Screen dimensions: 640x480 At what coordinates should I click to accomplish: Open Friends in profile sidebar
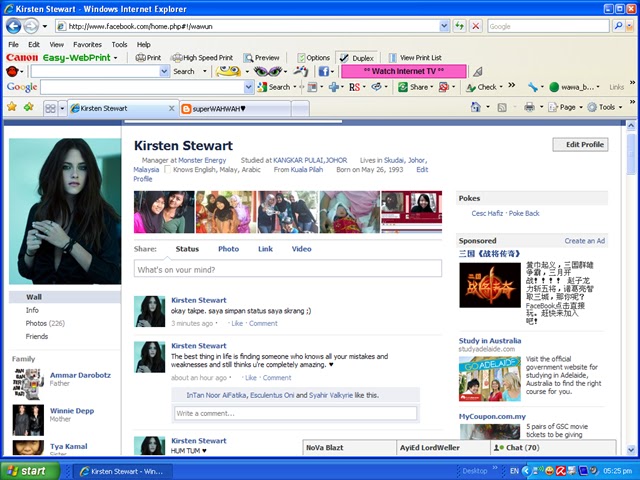tap(37, 336)
